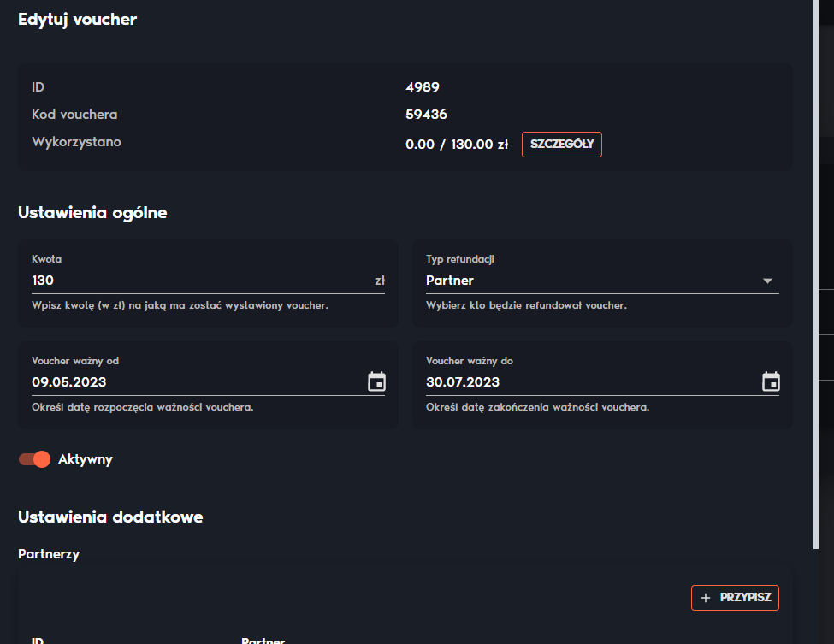Click the zł currency suffix in Kwota
The height and width of the screenshot is (644, 834).
coord(380,281)
